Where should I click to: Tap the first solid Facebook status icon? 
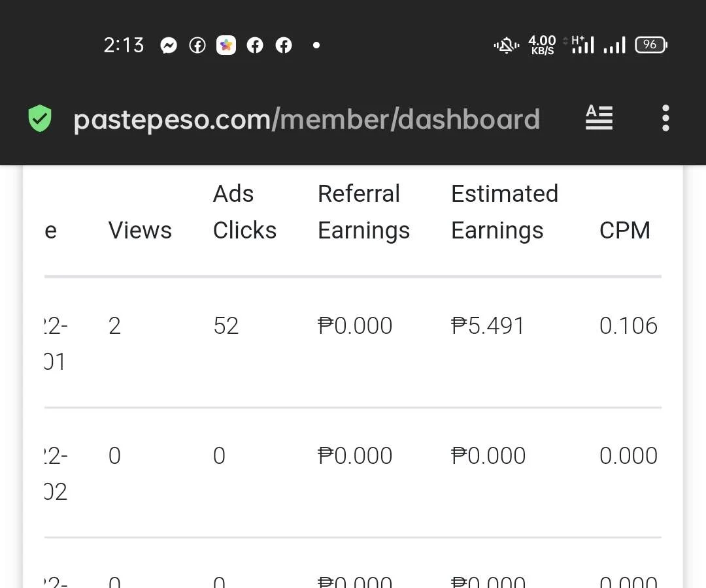click(255, 46)
